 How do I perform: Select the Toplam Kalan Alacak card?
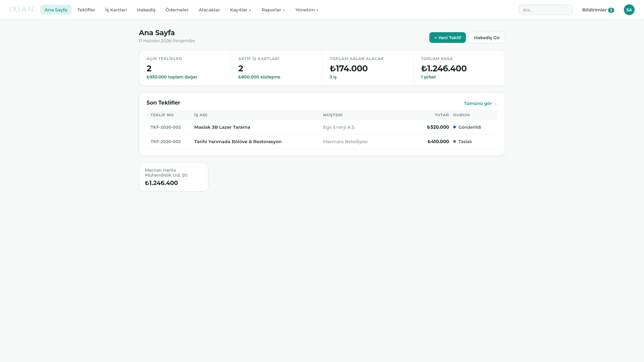(x=368, y=68)
